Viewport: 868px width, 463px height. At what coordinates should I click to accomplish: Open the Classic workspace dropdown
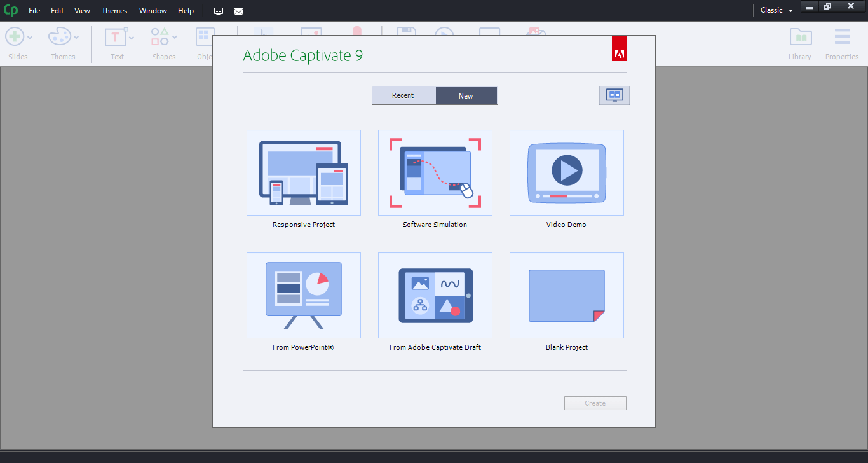click(x=776, y=10)
